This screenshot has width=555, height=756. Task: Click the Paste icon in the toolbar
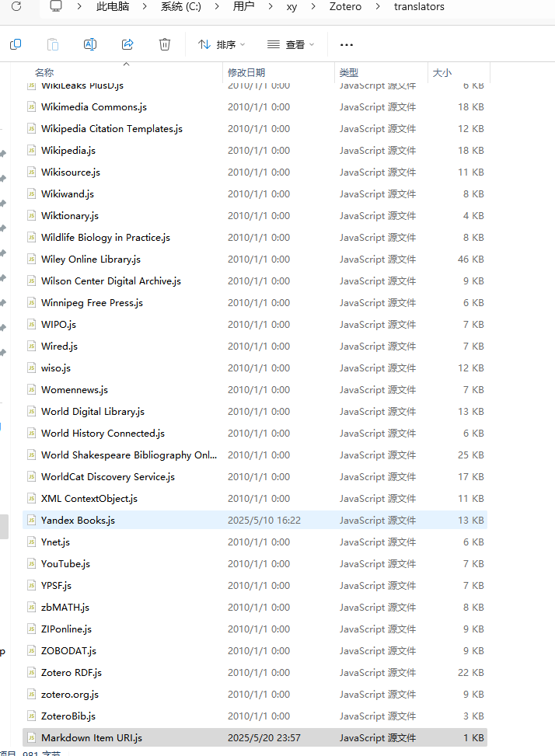pyautogui.click(x=53, y=44)
